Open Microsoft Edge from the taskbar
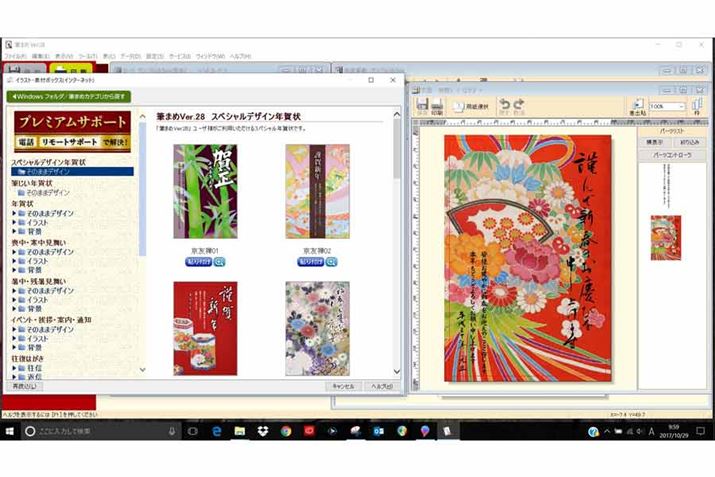The height and width of the screenshot is (477, 715). 217,431
